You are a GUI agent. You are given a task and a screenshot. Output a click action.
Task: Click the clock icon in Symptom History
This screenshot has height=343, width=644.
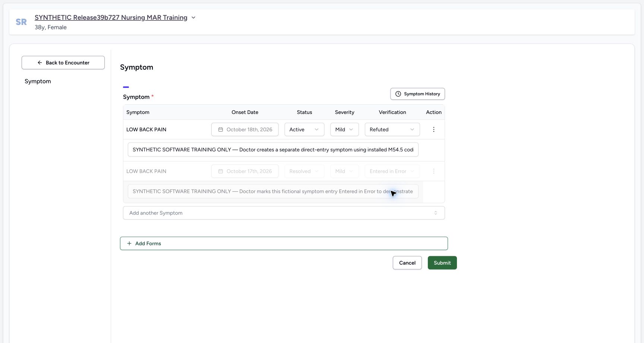pos(398,94)
